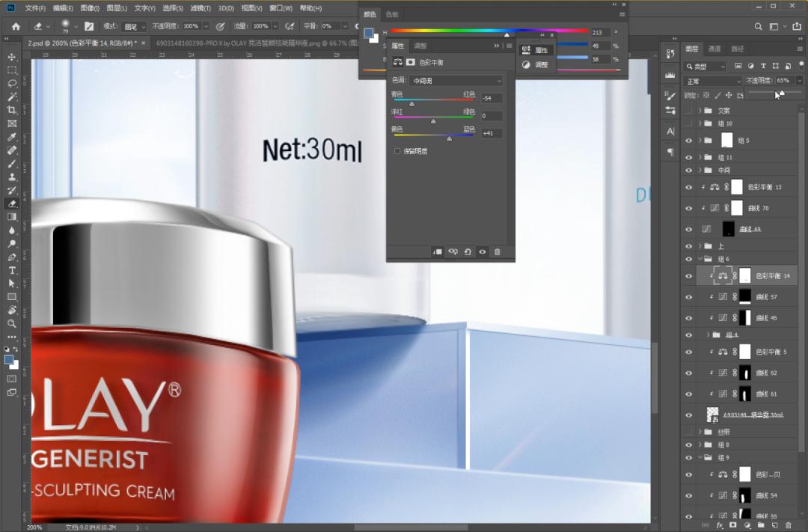Image resolution: width=808 pixels, height=532 pixels.
Task: Click the 色彩平衡 14 layer mask thumbnail
Action: [745, 276]
